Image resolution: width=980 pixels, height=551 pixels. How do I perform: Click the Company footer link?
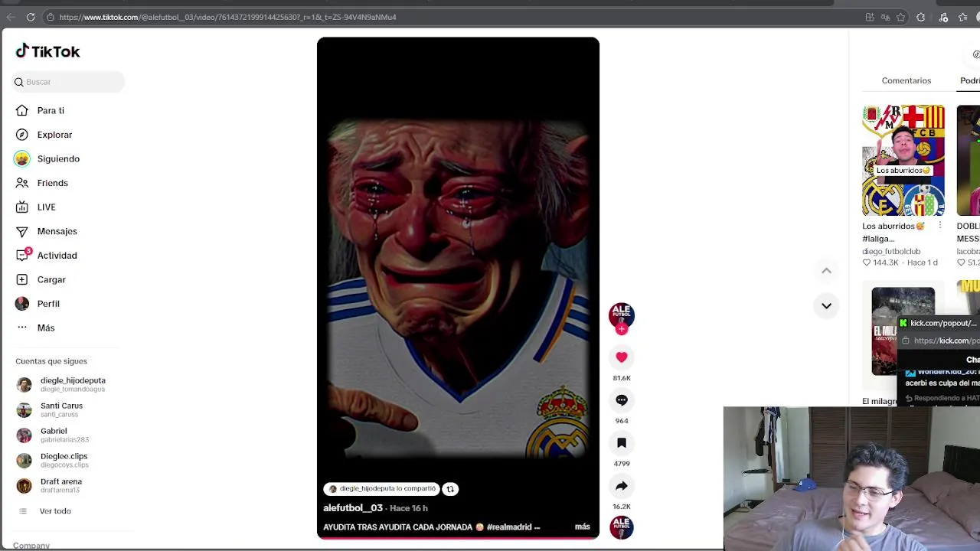(31, 546)
